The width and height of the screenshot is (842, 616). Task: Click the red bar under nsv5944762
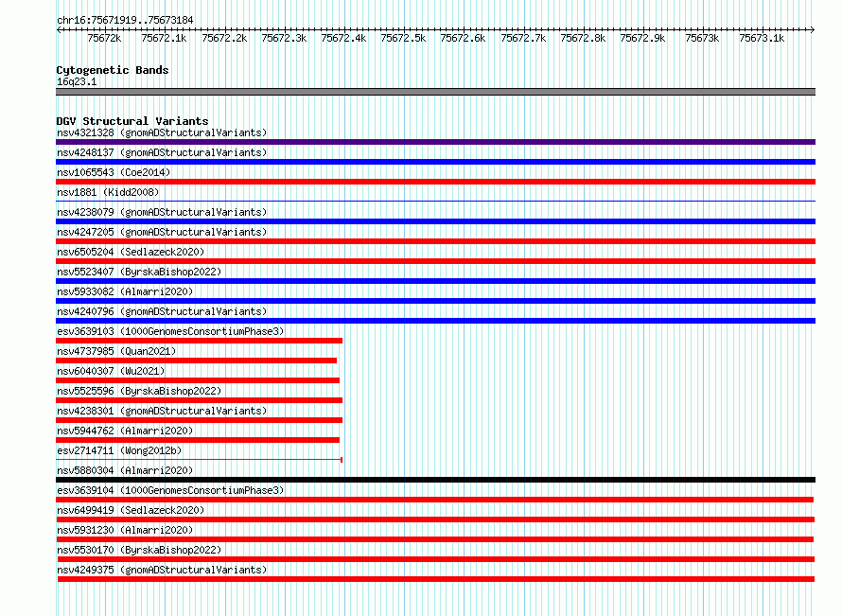(x=198, y=440)
